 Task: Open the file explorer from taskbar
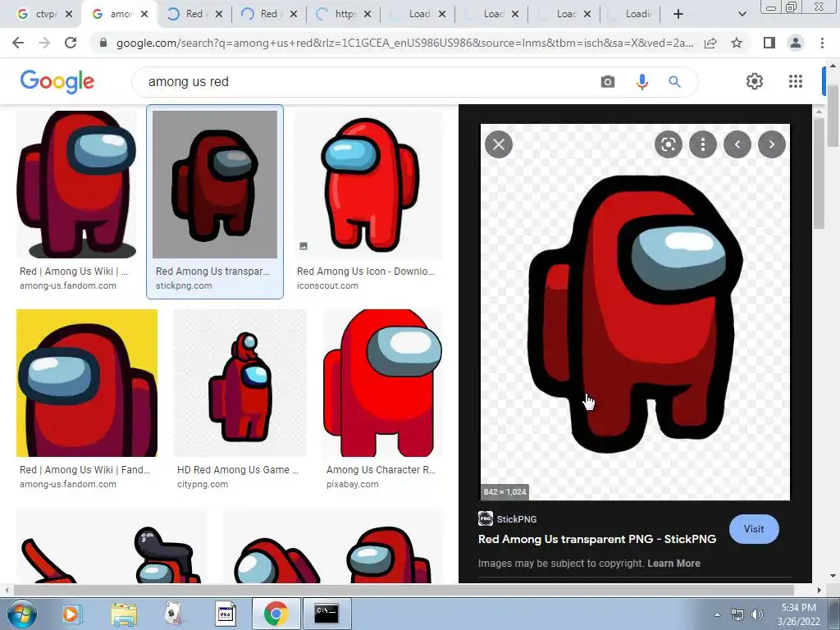(x=124, y=614)
